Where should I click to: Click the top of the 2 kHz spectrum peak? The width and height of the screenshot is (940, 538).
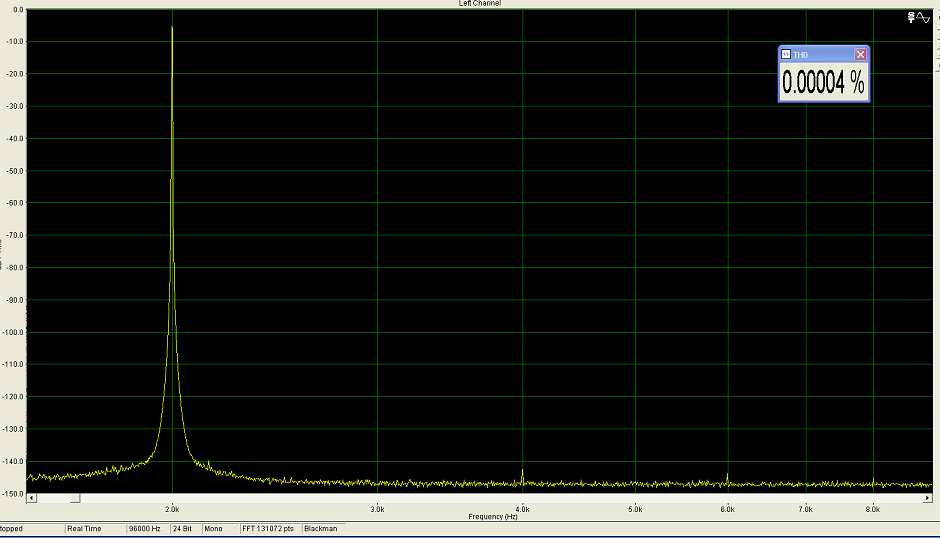(x=172, y=28)
